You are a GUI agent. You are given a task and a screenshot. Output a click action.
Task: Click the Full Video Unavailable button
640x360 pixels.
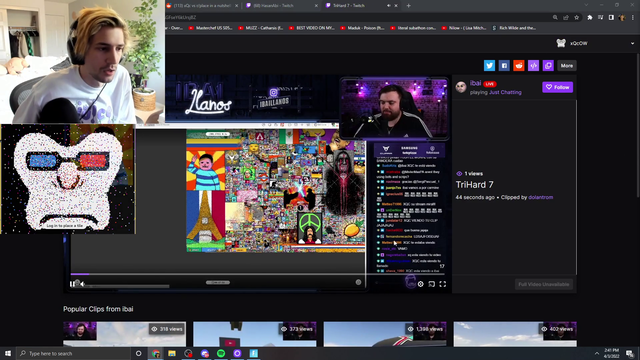[x=544, y=284]
